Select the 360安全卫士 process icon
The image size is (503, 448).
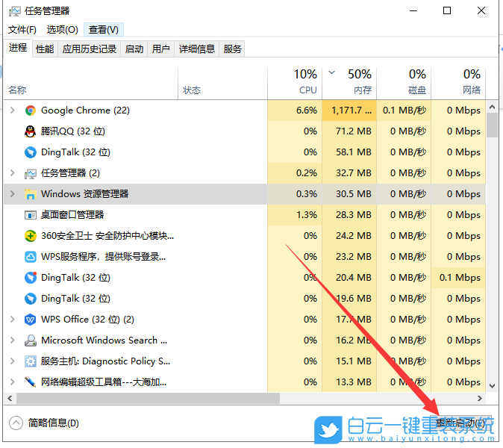point(31,236)
